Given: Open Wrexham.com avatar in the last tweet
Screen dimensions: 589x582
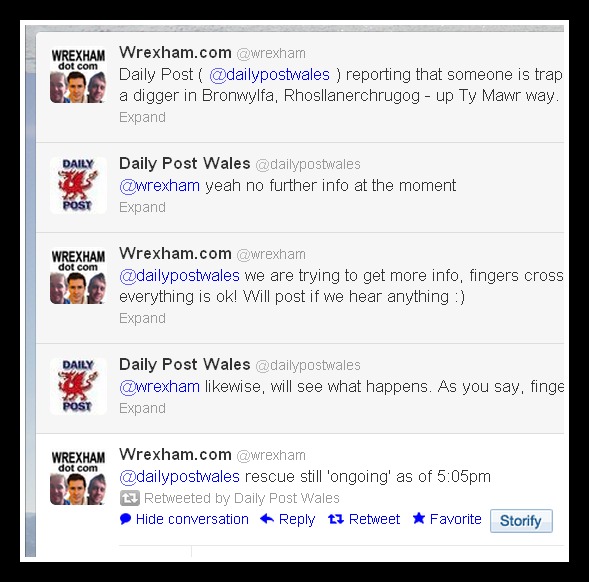Looking at the screenshot, I should [78, 476].
